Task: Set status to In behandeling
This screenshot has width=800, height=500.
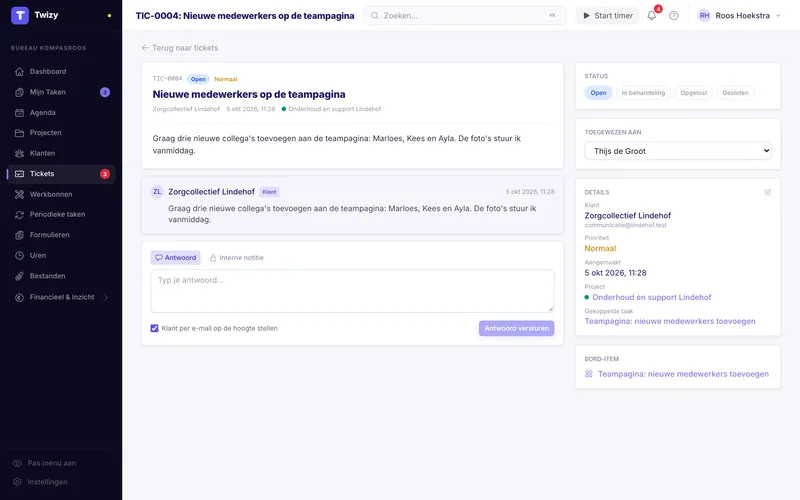Action: [643, 93]
